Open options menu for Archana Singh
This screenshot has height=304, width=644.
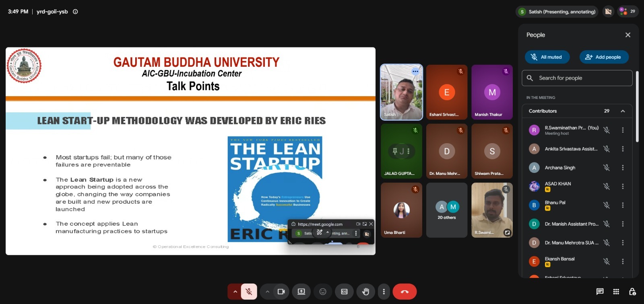pos(623,168)
